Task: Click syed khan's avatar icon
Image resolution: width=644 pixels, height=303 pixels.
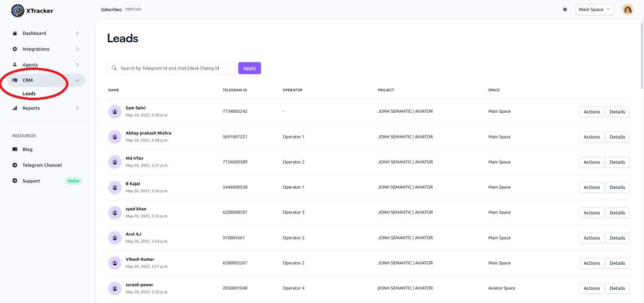Action: pyautogui.click(x=115, y=212)
